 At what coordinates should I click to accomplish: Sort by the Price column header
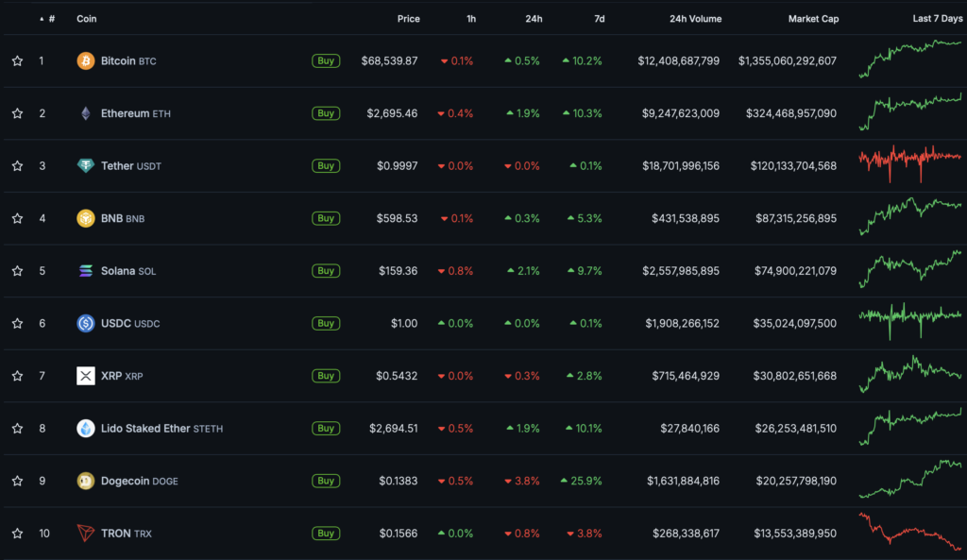(x=408, y=19)
